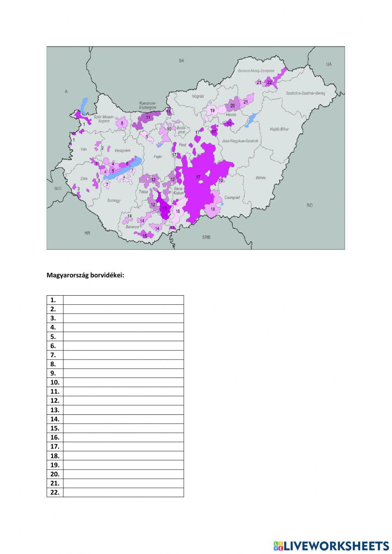
Task: Select the region marked 16 on map
Action: pyautogui.click(x=178, y=211)
